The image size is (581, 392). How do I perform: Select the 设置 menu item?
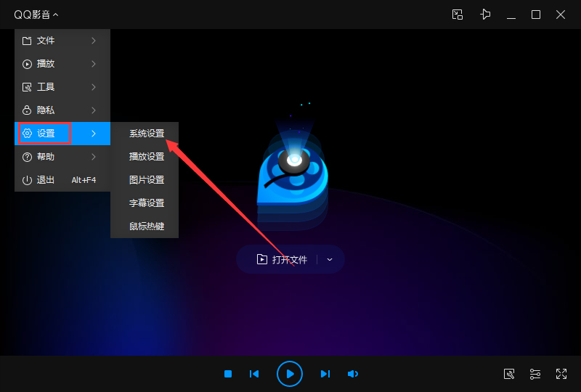coord(62,134)
